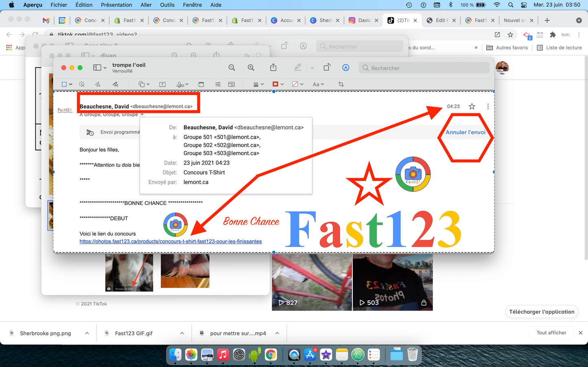Screen dimensions: 588x367
Task: Open the share menu for trompe l'oeil
Action: (273, 67)
